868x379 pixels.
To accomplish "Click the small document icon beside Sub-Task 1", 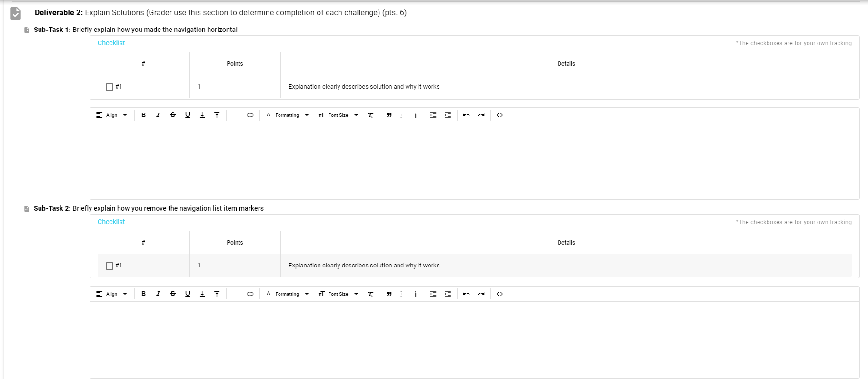I will pos(27,30).
